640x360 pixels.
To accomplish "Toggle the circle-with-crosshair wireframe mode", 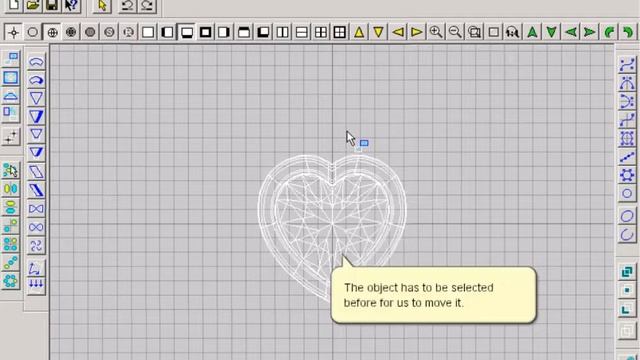I will 52,32.
